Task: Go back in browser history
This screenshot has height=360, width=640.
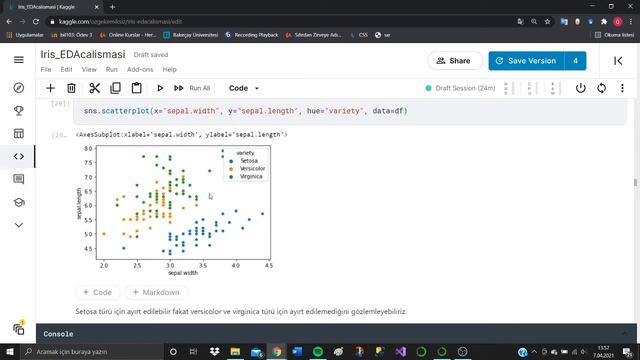Action: click(x=9, y=22)
